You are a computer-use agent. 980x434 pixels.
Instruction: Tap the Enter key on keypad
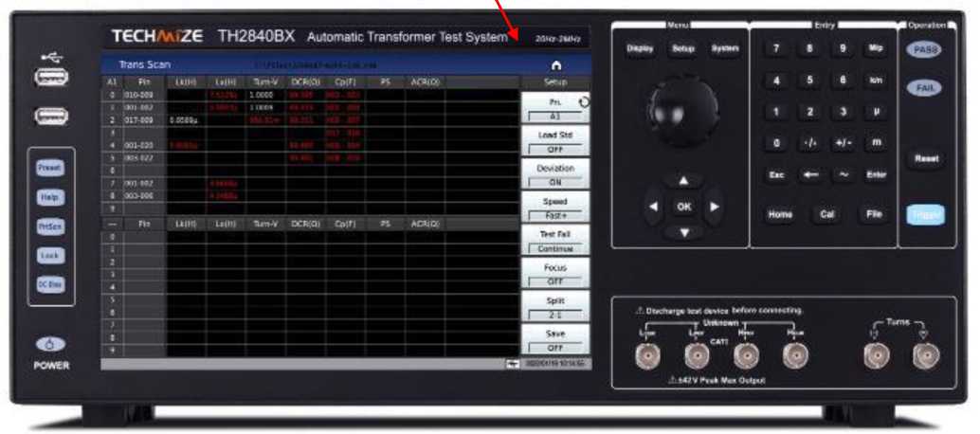click(x=876, y=175)
